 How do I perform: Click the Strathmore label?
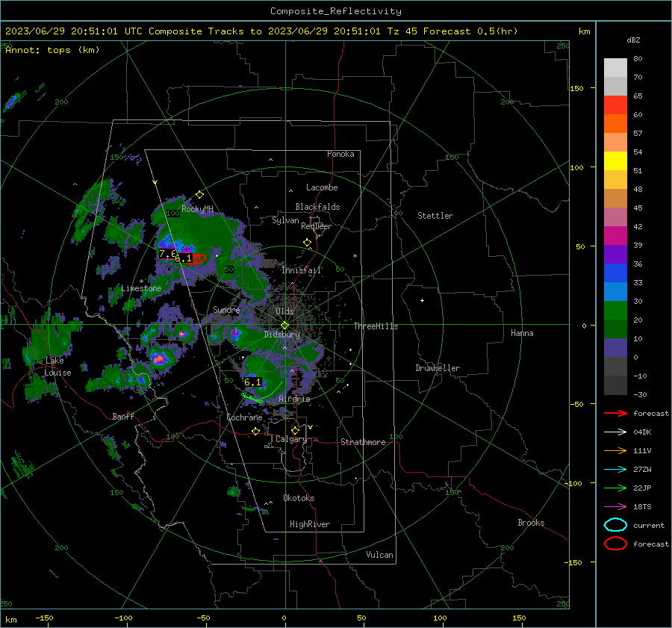click(363, 442)
